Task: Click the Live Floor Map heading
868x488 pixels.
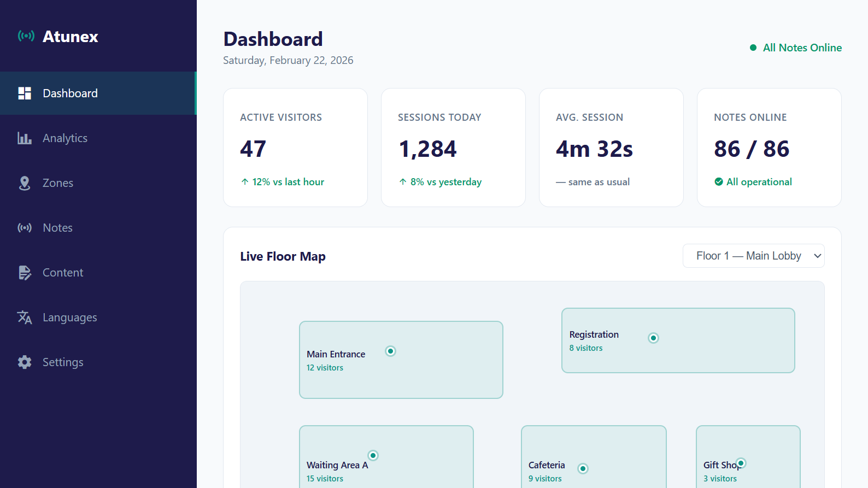Action: tap(283, 256)
